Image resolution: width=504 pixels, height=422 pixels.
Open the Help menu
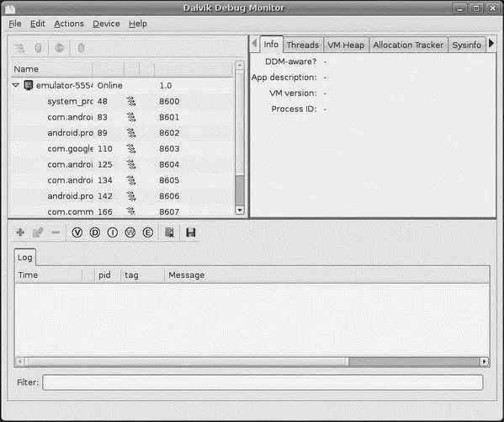point(138,24)
